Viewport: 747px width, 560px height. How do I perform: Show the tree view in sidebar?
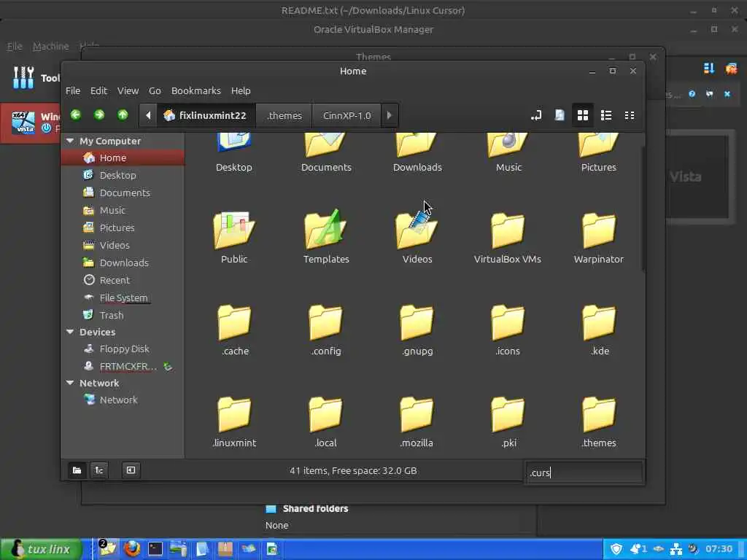tap(99, 470)
